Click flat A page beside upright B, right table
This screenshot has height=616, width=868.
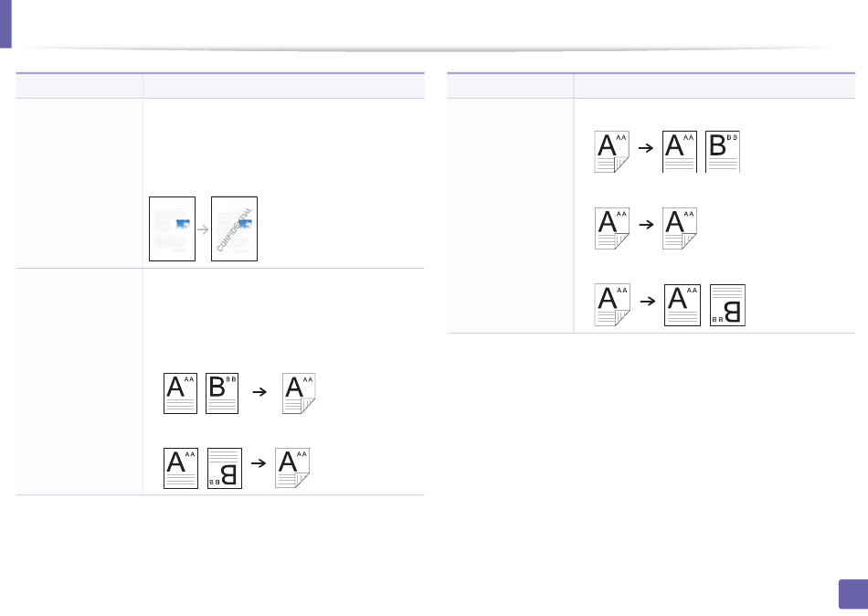(680, 152)
